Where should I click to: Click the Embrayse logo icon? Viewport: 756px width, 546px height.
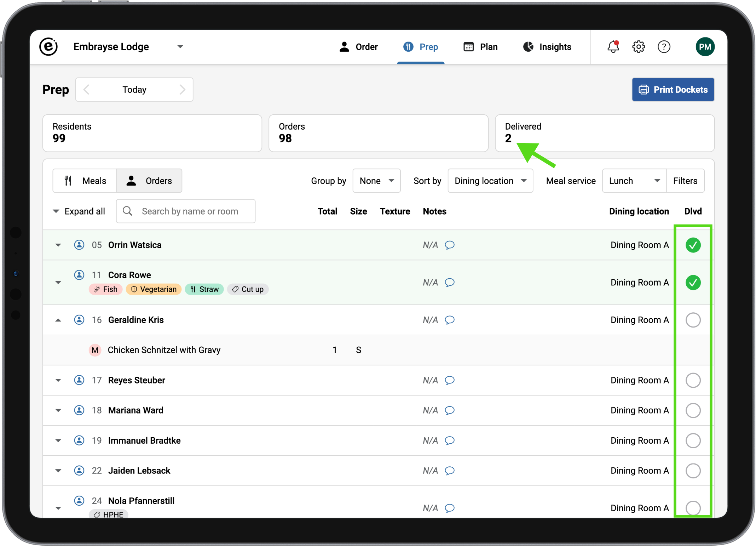pyautogui.click(x=48, y=47)
